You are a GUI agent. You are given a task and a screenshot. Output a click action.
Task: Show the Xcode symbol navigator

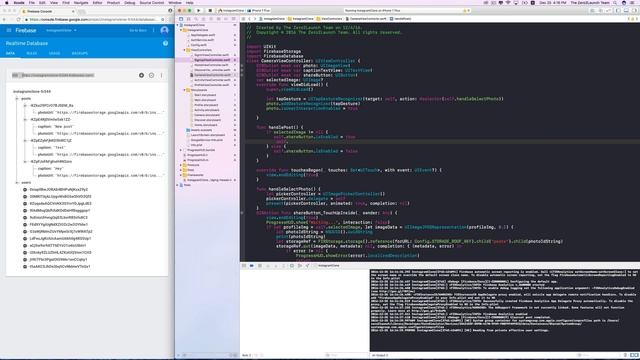(188, 19)
